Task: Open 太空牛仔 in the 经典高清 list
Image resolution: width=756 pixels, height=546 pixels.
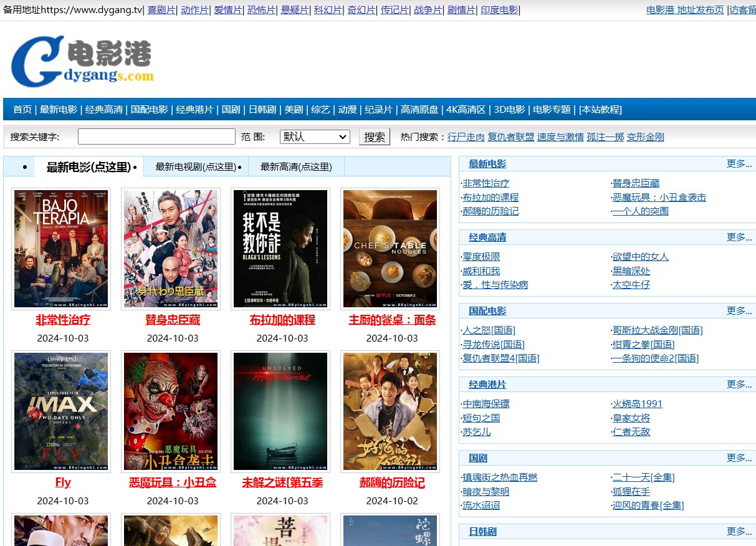Action: (631, 285)
